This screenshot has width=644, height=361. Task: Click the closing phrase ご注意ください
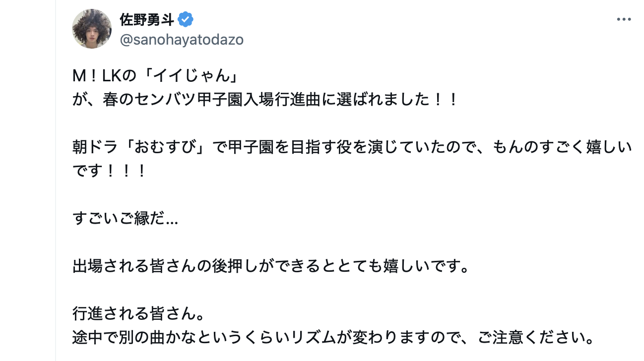536,338
